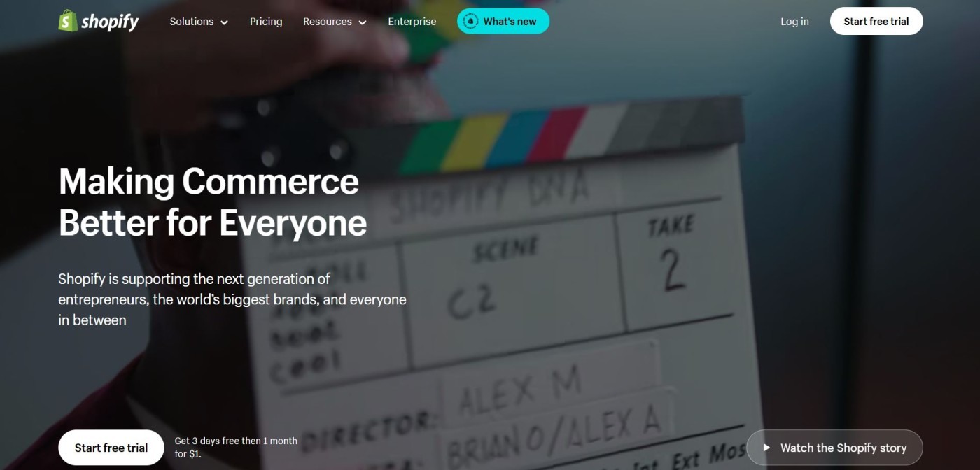
Task: Click Start free trial below the hero text
Action: [111, 448]
